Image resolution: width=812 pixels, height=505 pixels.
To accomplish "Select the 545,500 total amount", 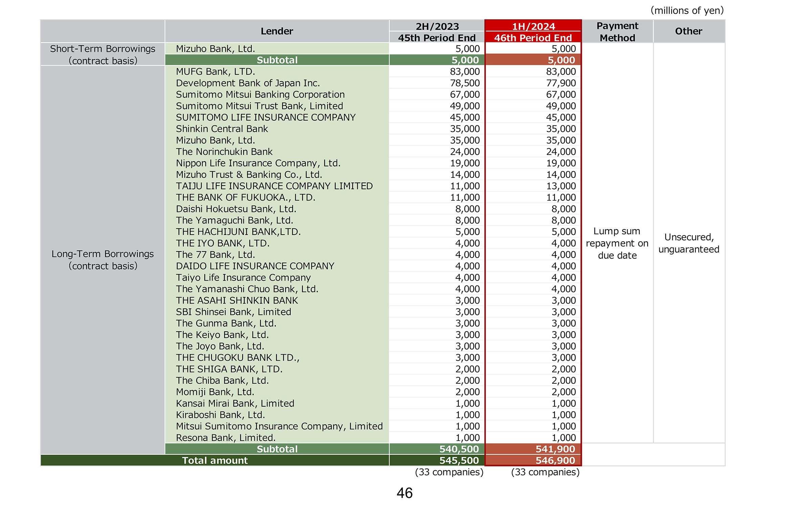I will pyautogui.click(x=459, y=461).
